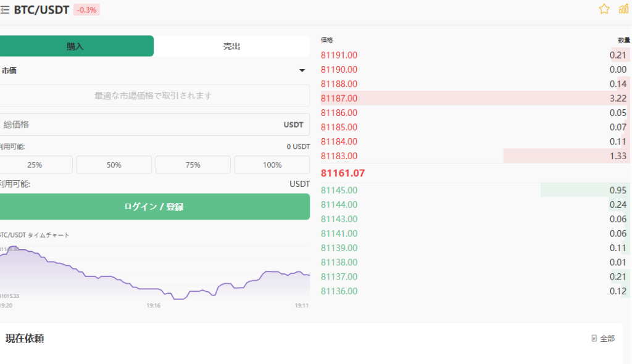
Task: Select the 100% amount button
Action: [x=272, y=165]
